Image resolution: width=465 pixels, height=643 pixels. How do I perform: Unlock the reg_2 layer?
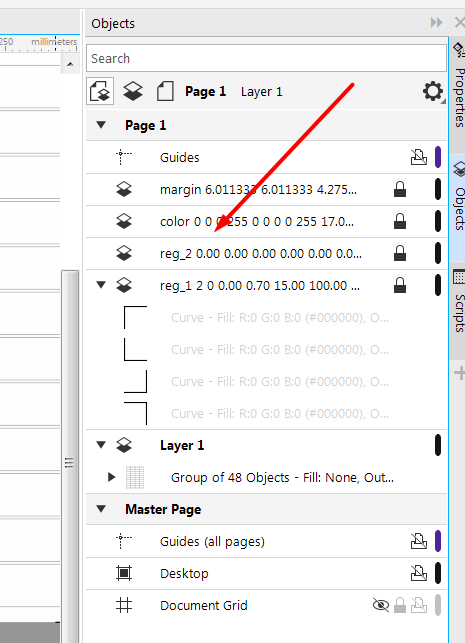(x=400, y=253)
